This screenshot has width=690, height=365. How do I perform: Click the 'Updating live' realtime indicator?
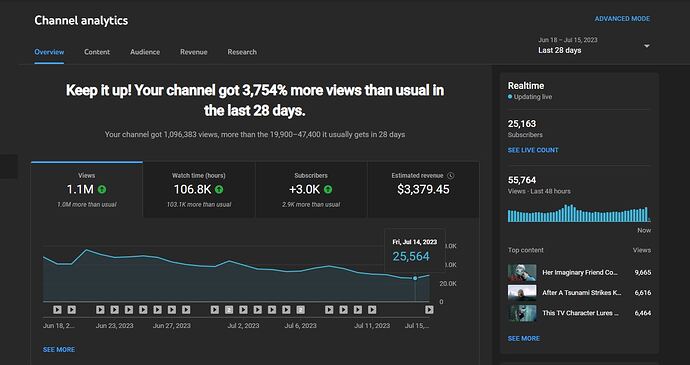point(530,97)
